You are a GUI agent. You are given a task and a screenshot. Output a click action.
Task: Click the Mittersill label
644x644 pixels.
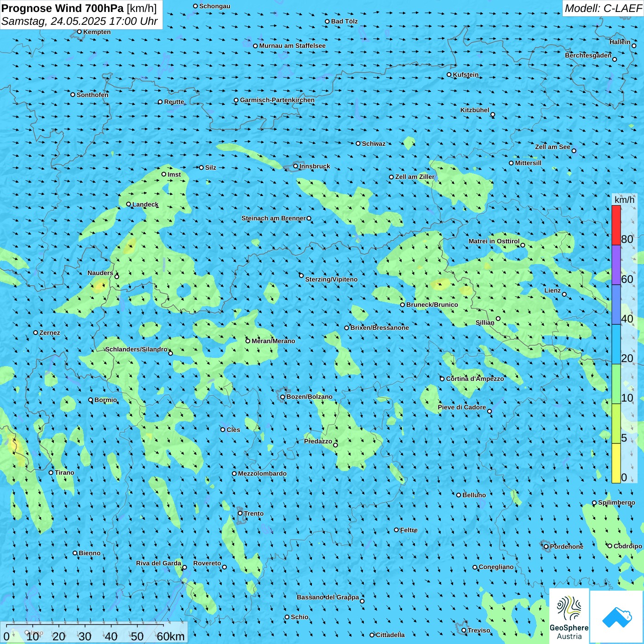[528, 163]
